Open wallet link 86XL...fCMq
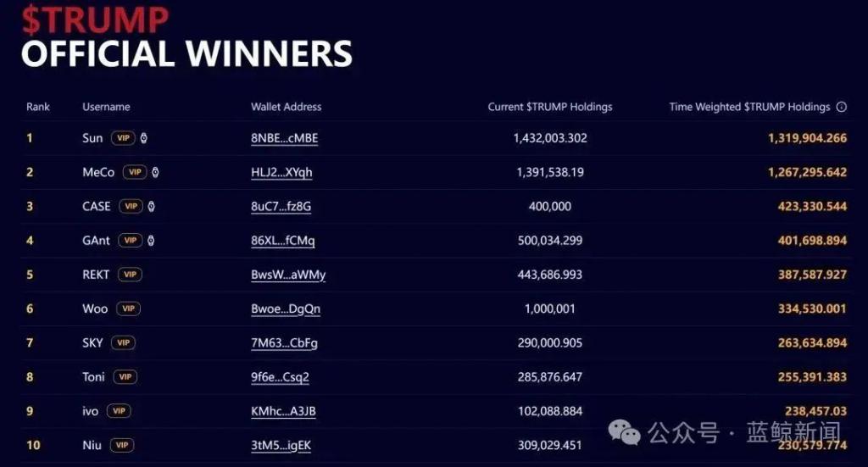 point(283,241)
